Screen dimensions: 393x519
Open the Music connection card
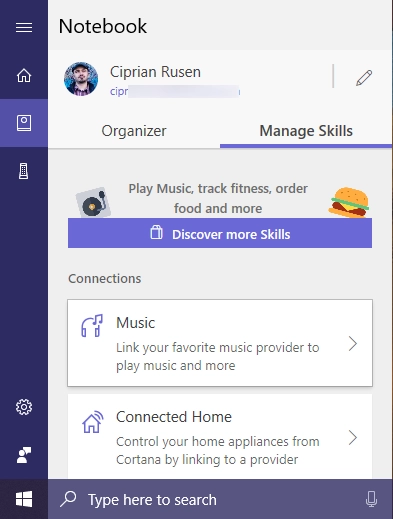pyautogui.click(x=220, y=343)
